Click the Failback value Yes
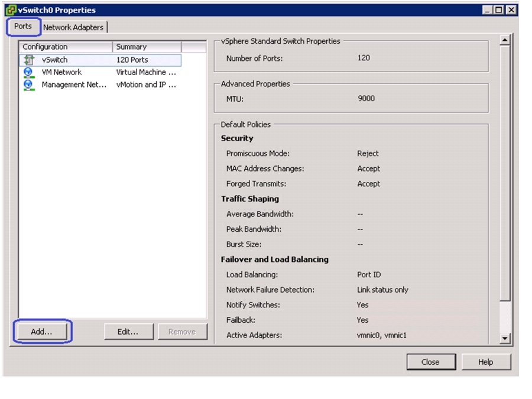The width and height of the screenshot is (532, 399). click(x=363, y=320)
